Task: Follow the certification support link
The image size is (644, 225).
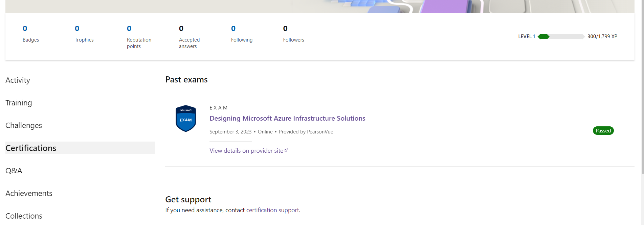Action: [272, 210]
